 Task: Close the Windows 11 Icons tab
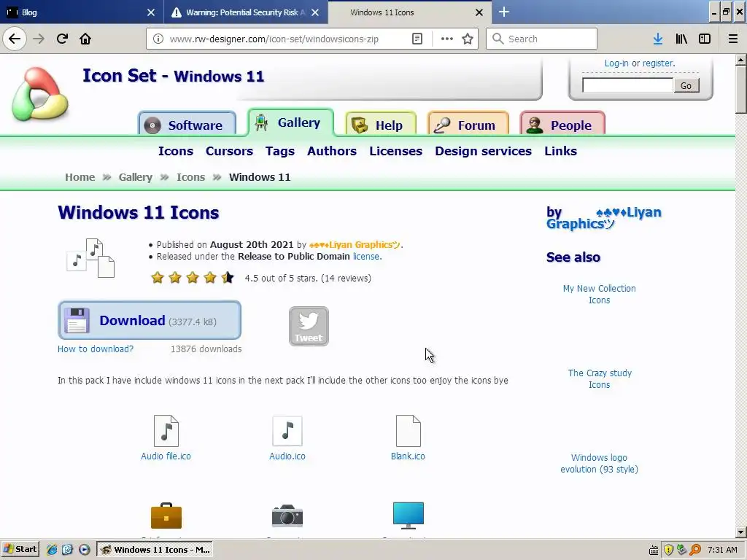coord(479,12)
